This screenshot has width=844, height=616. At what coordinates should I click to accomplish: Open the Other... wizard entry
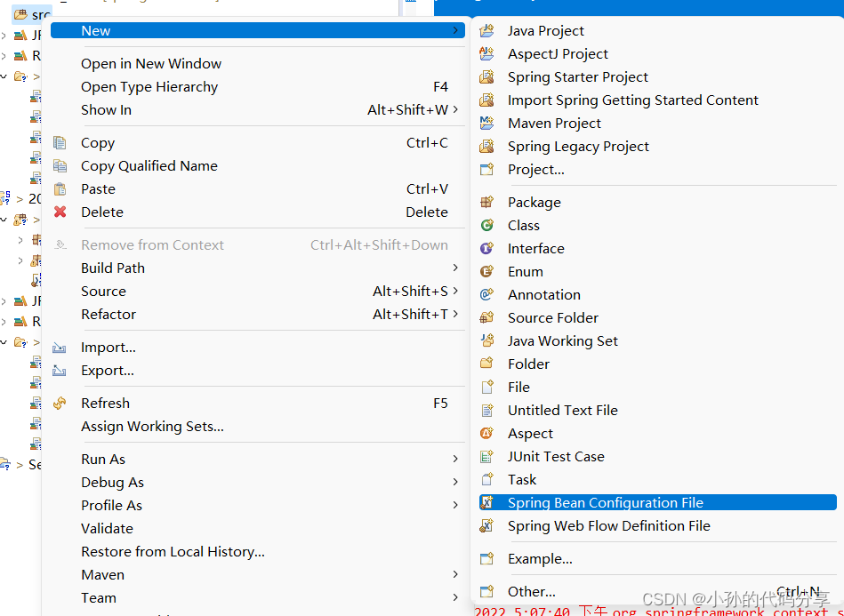[x=531, y=591]
